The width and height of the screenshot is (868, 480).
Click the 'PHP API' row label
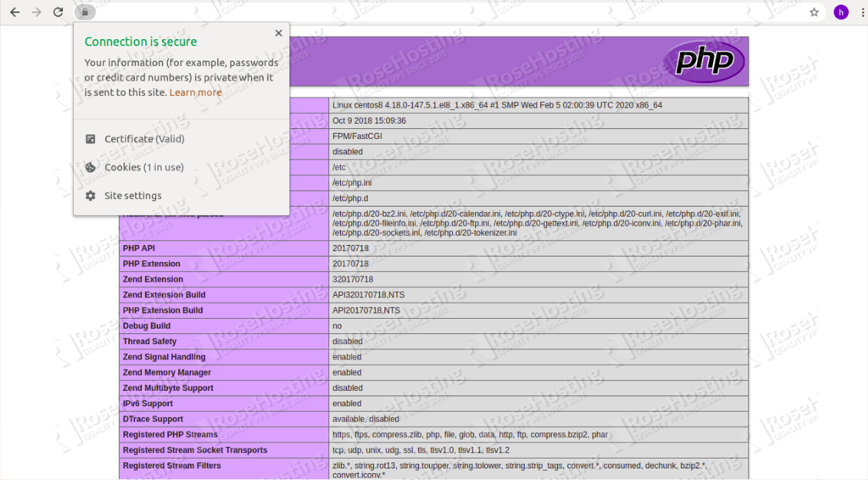(x=139, y=248)
